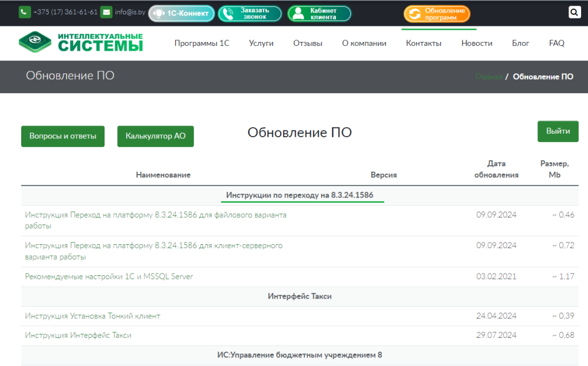Open Калькулятор АО button
This screenshot has width=588, height=366.
(156, 137)
